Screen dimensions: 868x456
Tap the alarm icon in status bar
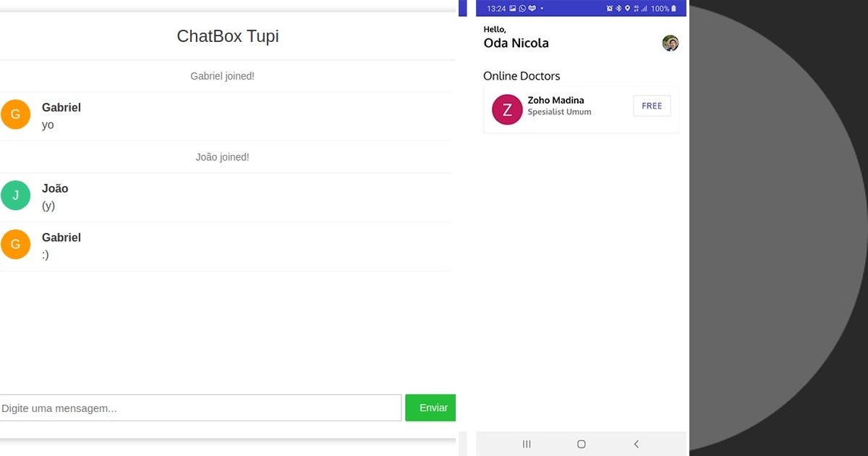(x=610, y=9)
